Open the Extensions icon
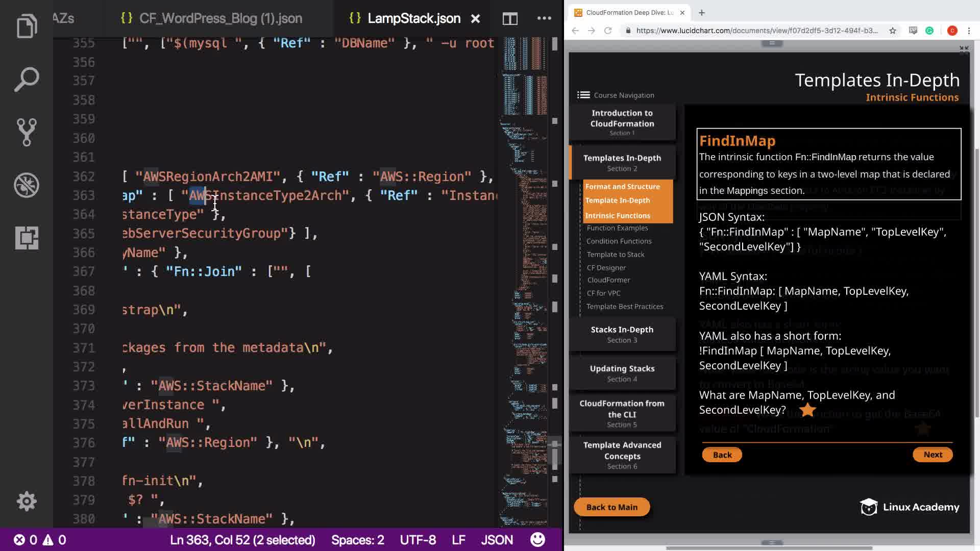This screenshot has height=551, width=980. click(27, 238)
